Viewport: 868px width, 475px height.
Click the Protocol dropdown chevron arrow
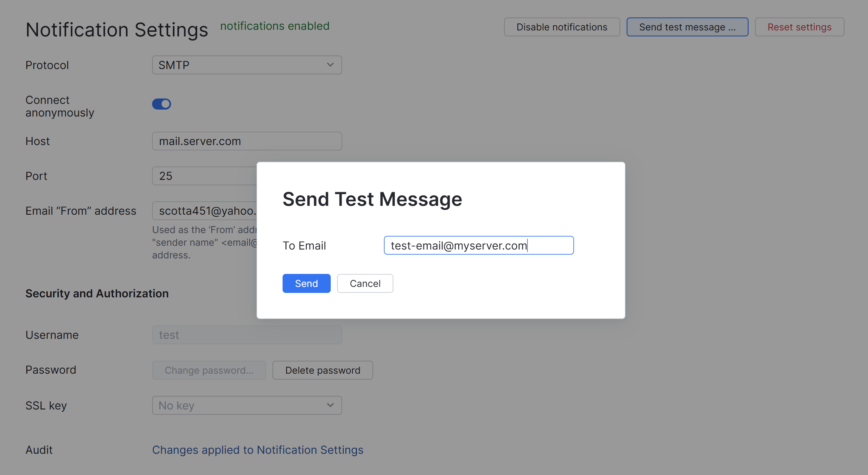point(330,65)
